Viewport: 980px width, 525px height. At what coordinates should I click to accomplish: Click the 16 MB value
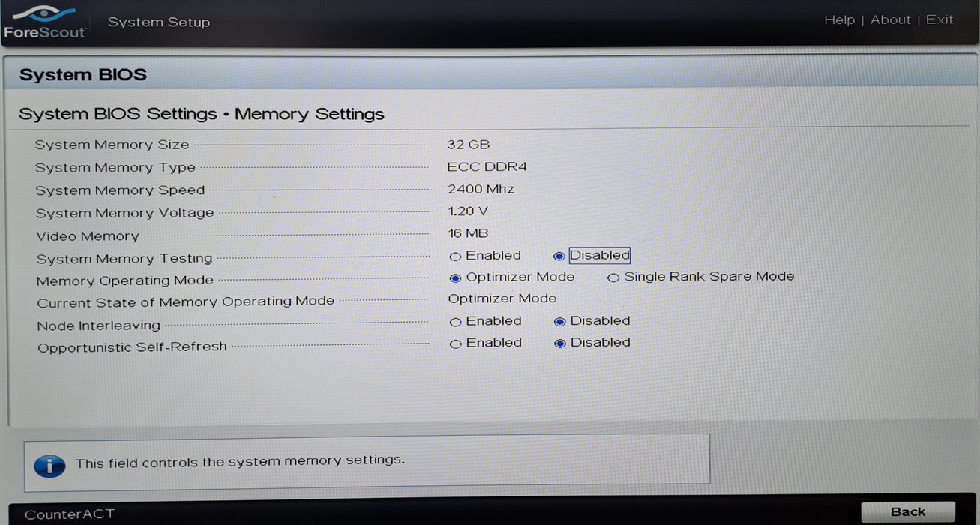click(x=468, y=234)
